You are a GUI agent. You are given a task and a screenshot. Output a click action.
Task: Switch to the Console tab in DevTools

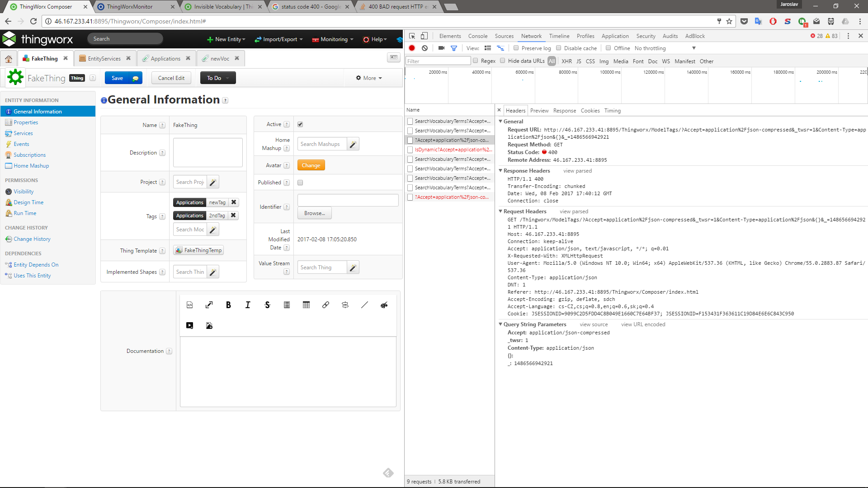point(477,36)
